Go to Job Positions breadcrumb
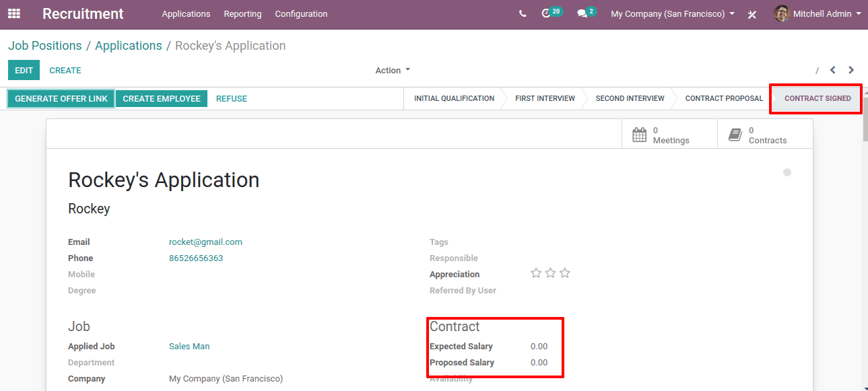868x391 pixels. (45, 46)
